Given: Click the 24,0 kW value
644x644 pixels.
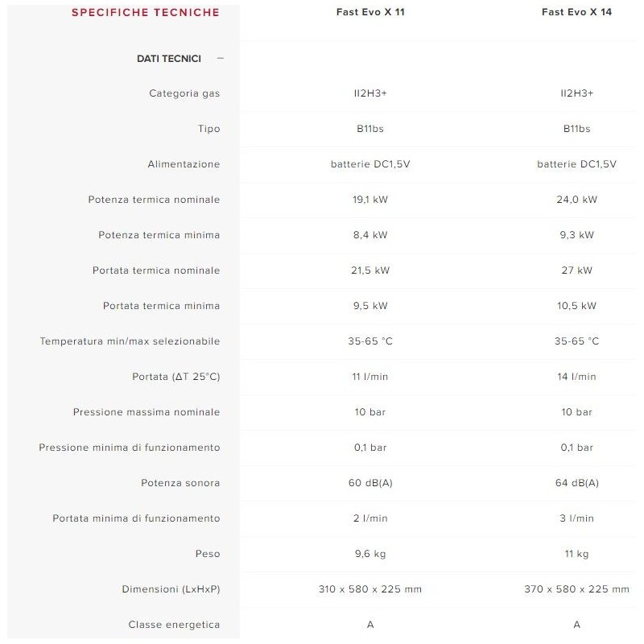Looking at the screenshot, I should 576,200.
